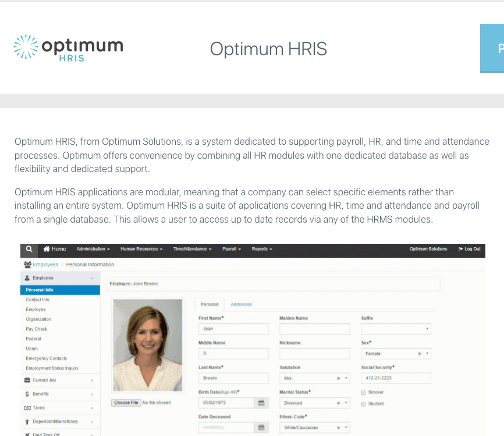This screenshot has height=436, width=504.
Task: Click the Home house icon
Action: [47, 249]
